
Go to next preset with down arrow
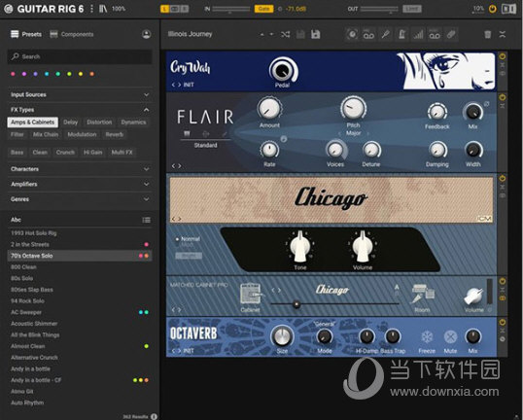coord(272,34)
